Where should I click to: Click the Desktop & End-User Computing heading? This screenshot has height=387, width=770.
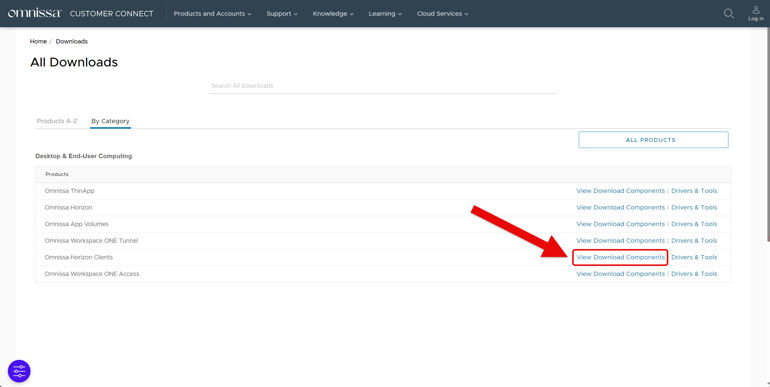pos(83,156)
